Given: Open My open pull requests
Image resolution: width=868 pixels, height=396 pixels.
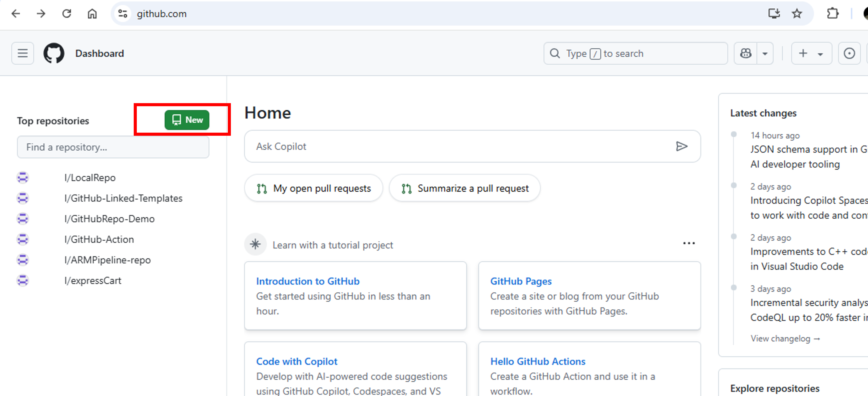Looking at the screenshot, I should tap(313, 188).
